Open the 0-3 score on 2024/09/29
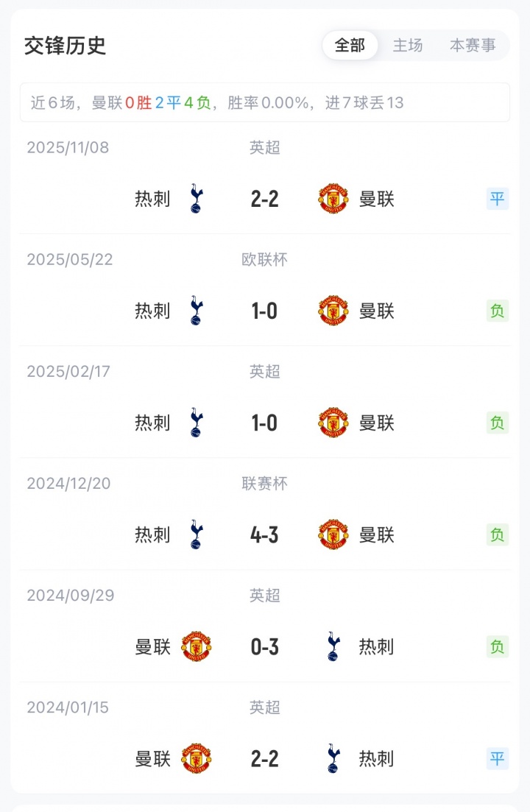The height and width of the screenshot is (812, 530). click(264, 646)
